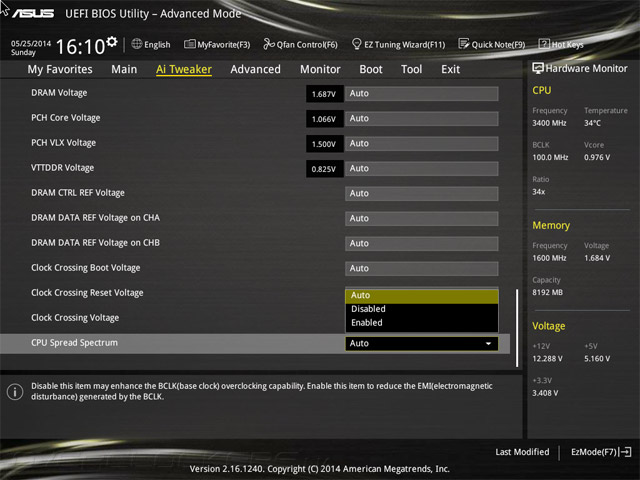This screenshot has height=480, width=640.
Task: Launch EZ Tuning Wizard(F11) label
Action: coord(404,44)
